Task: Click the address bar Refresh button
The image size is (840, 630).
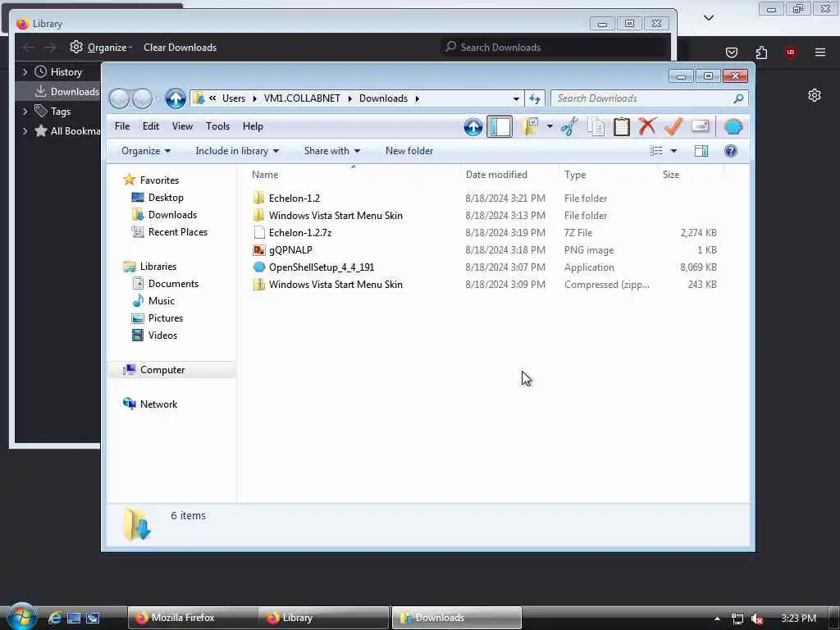Action: coord(535,98)
